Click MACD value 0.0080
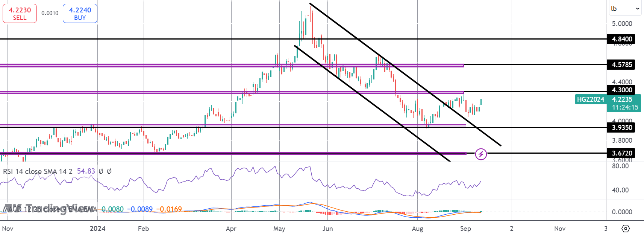 point(112,209)
